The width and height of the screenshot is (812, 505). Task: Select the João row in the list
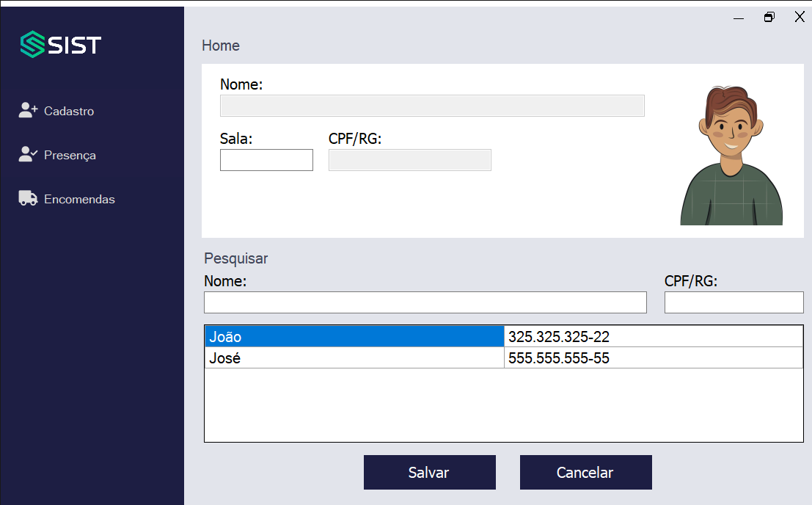pos(354,337)
